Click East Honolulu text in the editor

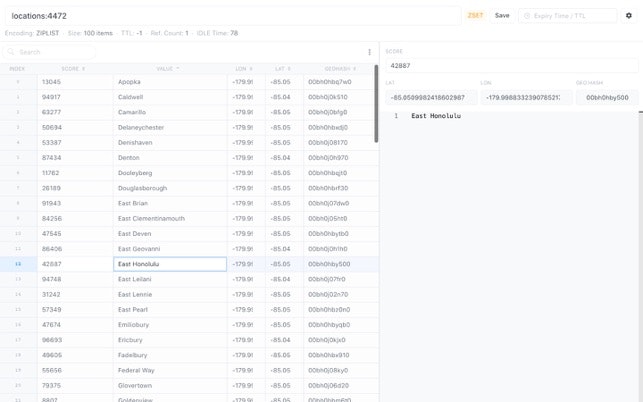pyautogui.click(x=436, y=116)
